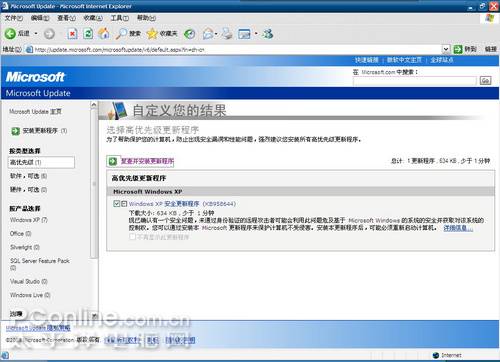Open the 文件 (File) menu

tap(14, 18)
